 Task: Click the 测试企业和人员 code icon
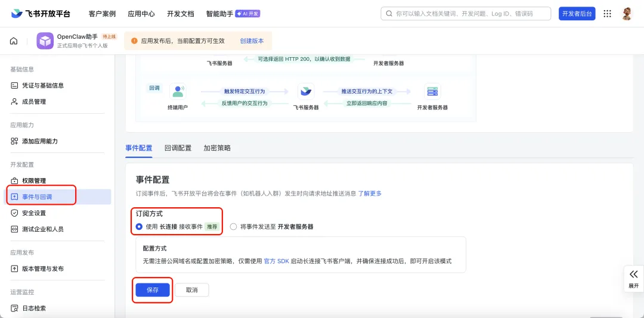click(x=14, y=229)
